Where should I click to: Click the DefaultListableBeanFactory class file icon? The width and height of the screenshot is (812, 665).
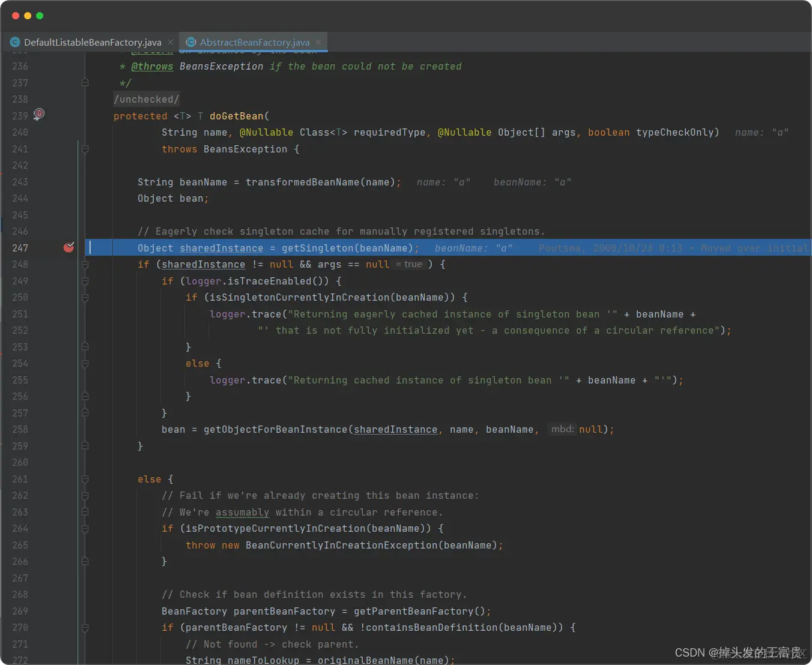pyautogui.click(x=15, y=42)
